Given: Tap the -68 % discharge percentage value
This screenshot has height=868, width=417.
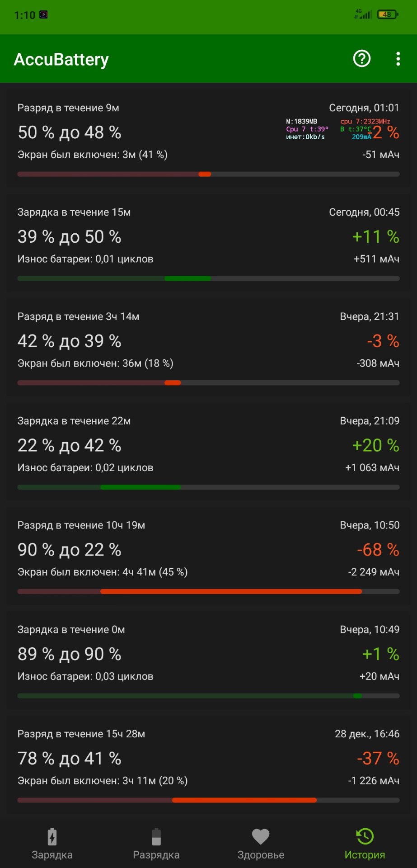Looking at the screenshot, I should pos(378,550).
